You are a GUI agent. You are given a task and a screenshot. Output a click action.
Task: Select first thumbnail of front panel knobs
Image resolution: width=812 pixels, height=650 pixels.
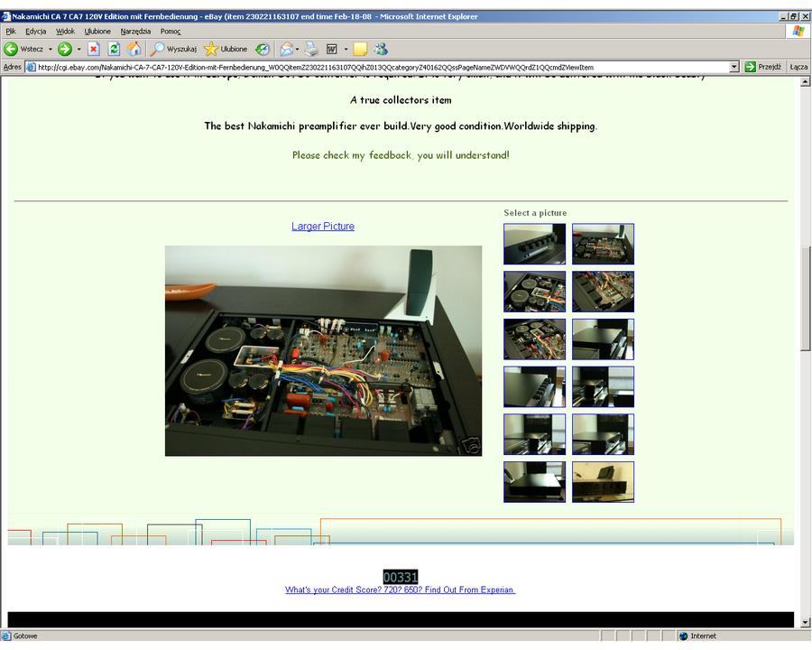(534, 244)
